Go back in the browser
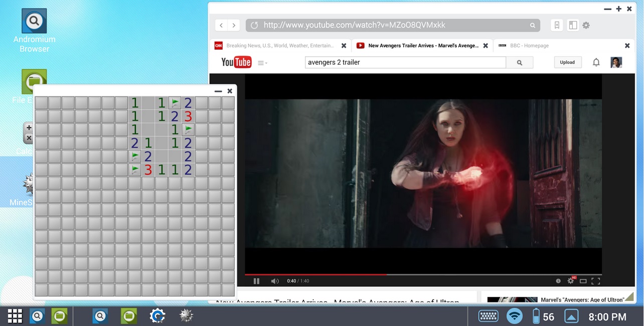The width and height of the screenshot is (644, 326). click(221, 25)
